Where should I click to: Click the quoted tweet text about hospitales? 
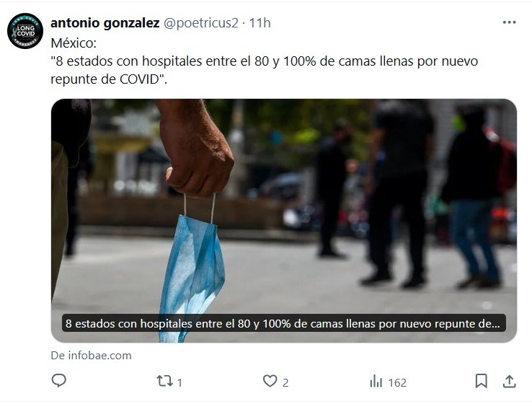(265, 70)
